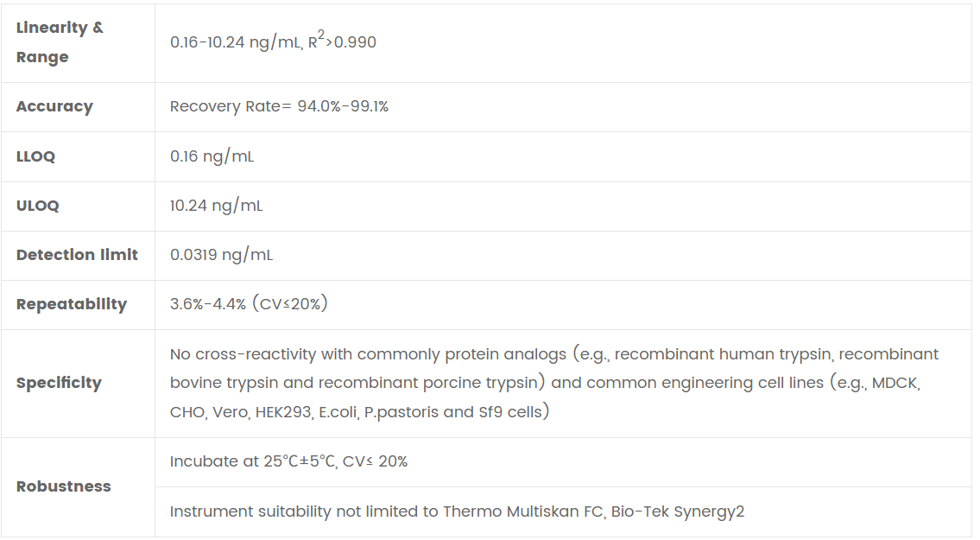Click the "recombinant human trypsin" phrase
Viewport: 980px width, 540px height.
pos(724,354)
